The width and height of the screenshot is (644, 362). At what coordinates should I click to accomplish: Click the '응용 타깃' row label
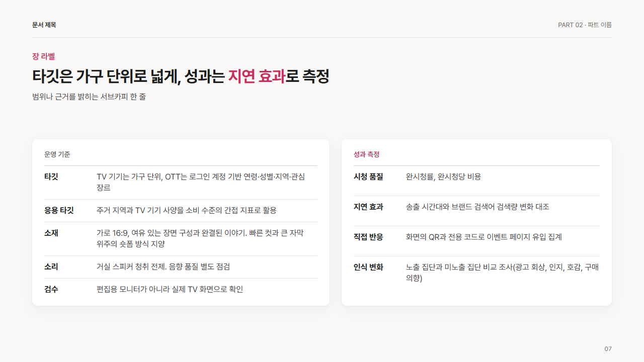point(59,210)
